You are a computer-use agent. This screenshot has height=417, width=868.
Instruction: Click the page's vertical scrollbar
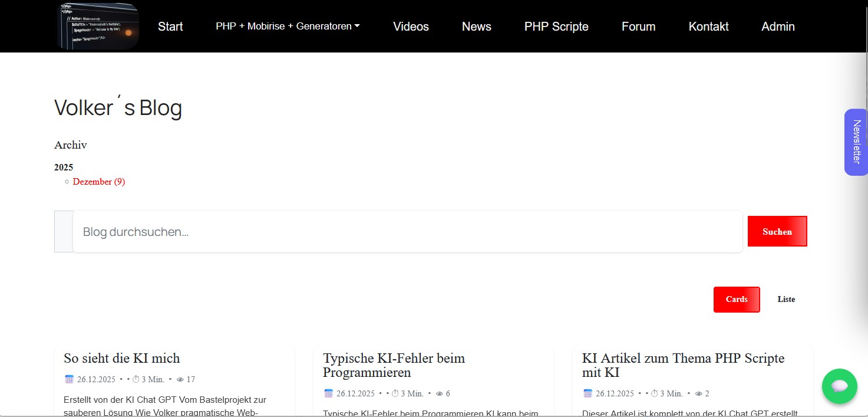pos(866,177)
